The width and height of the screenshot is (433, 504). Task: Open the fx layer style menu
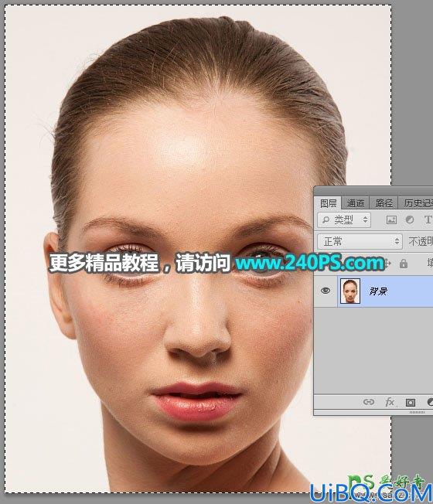390,402
